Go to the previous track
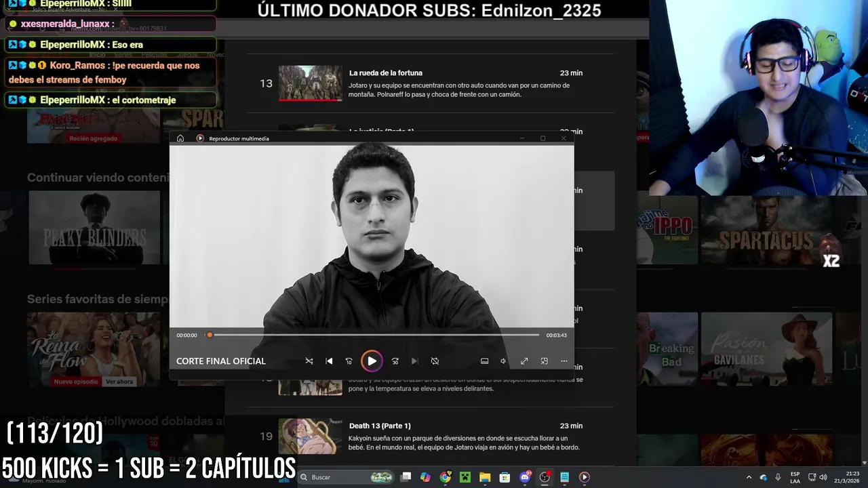 pos(329,361)
